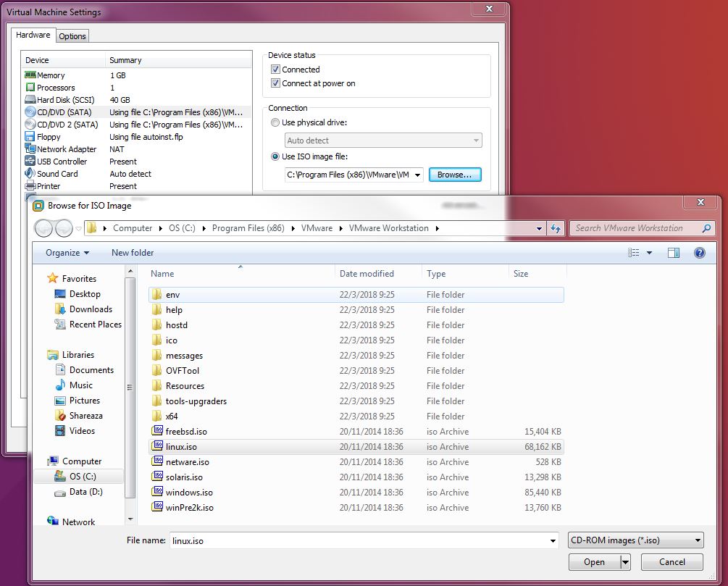Screen dimensions: 728x586
Task: Select the CD/DVD (SATA) disc icon
Action: [x=30, y=112]
